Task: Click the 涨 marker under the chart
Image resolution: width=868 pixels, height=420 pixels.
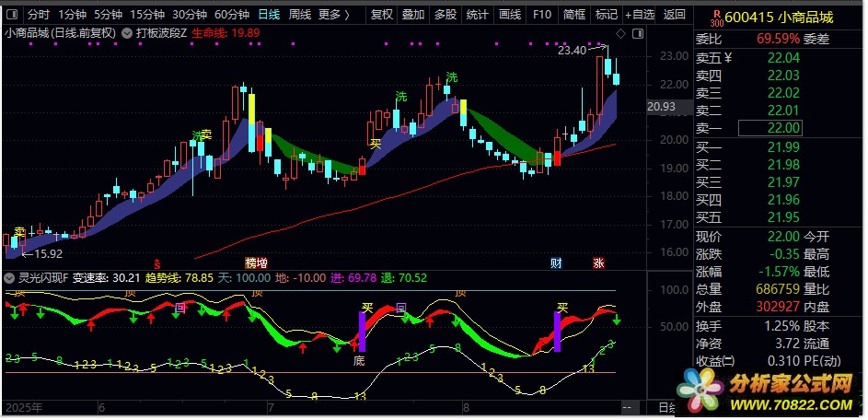Action: click(x=599, y=262)
